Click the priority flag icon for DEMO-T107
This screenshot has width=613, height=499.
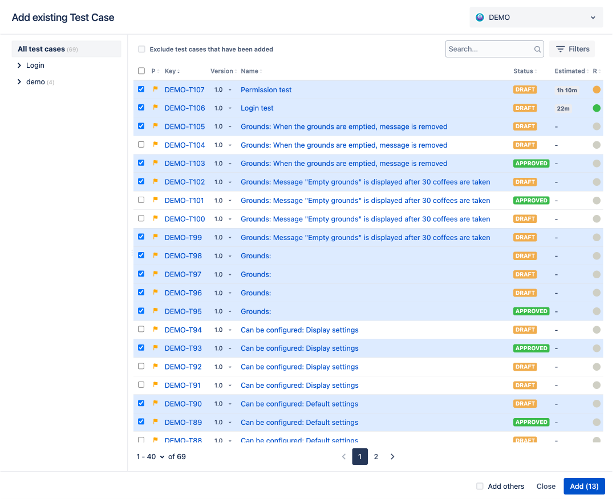pos(155,89)
